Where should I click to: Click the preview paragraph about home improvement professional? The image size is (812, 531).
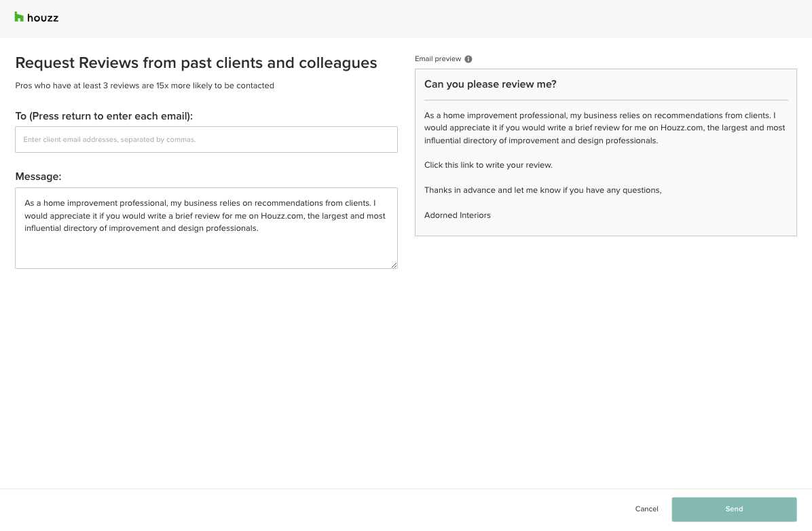tap(604, 128)
